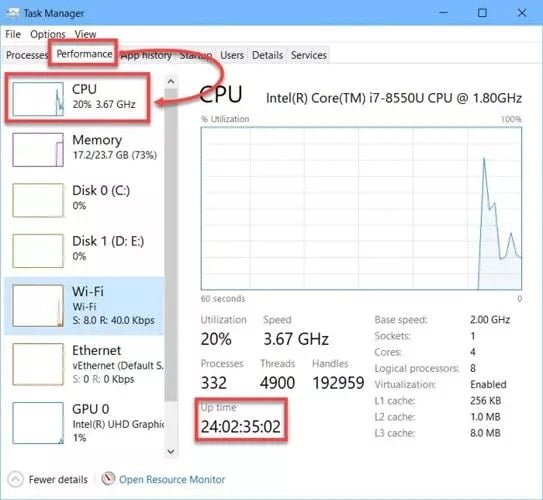Click the Virtualization Enabled value

click(488, 384)
